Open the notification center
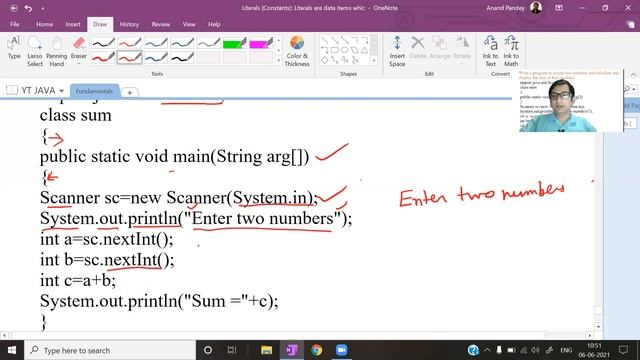Viewport: 640px width, 360px height. 623,350
